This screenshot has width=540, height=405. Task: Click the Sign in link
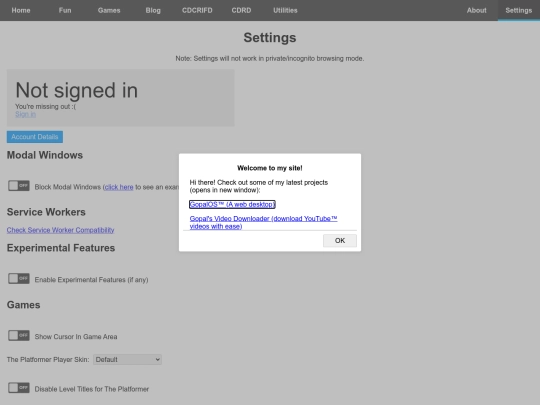[x=25, y=114]
